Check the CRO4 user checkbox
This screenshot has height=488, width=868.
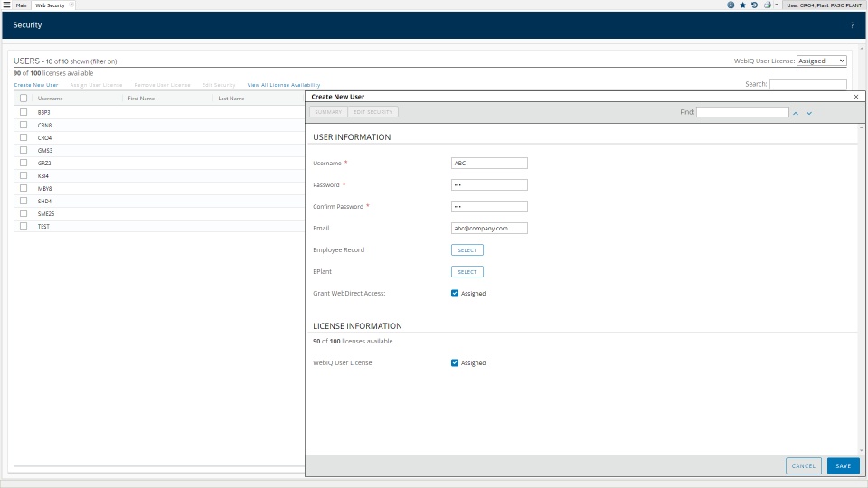pos(24,137)
